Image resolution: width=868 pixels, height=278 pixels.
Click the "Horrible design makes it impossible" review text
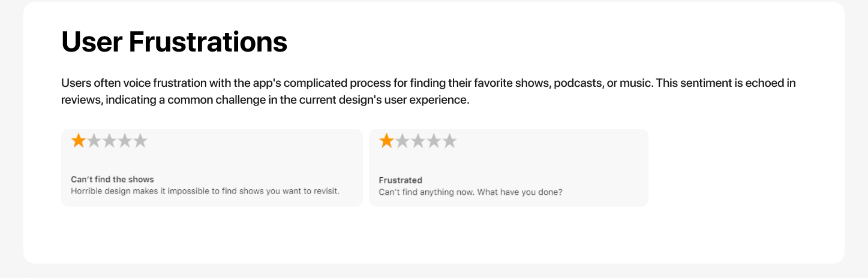(x=205, y=191)
